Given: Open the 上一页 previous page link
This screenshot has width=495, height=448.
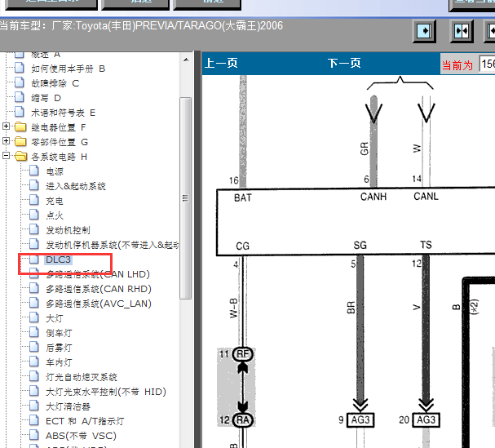Looking at the screenshot, I should 221,63.
